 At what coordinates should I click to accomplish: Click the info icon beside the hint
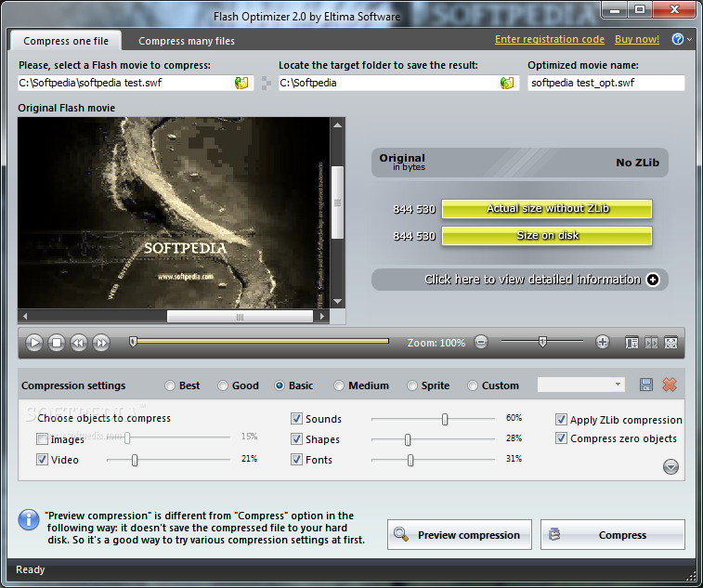pyautogui.click(x=29, y=519)
